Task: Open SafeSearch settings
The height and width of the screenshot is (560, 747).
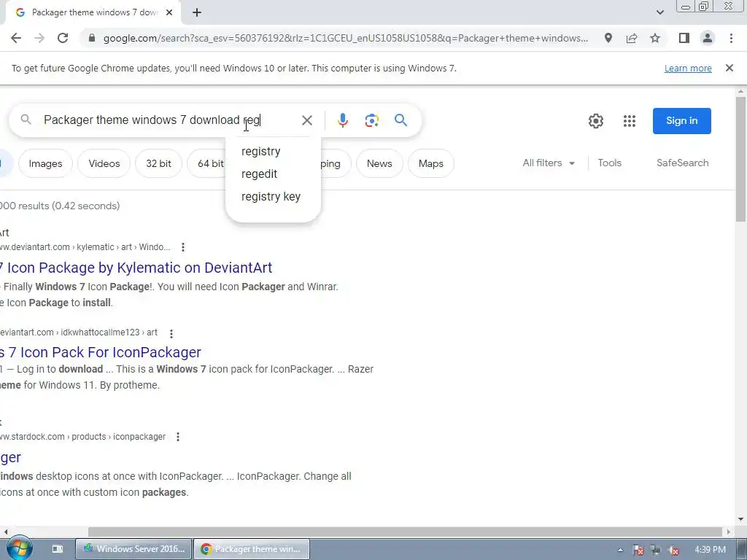Action: click(x=682, y=163)
